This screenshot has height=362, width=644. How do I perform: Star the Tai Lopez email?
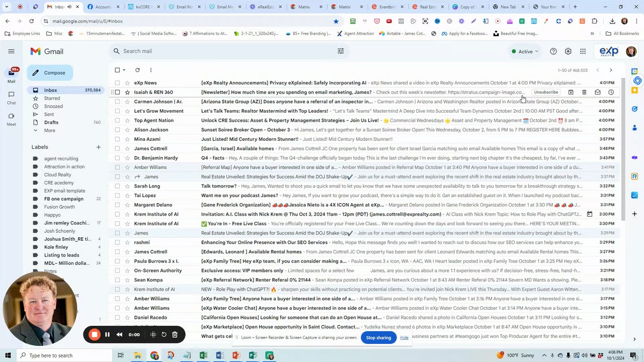click(x=127, y=196)
